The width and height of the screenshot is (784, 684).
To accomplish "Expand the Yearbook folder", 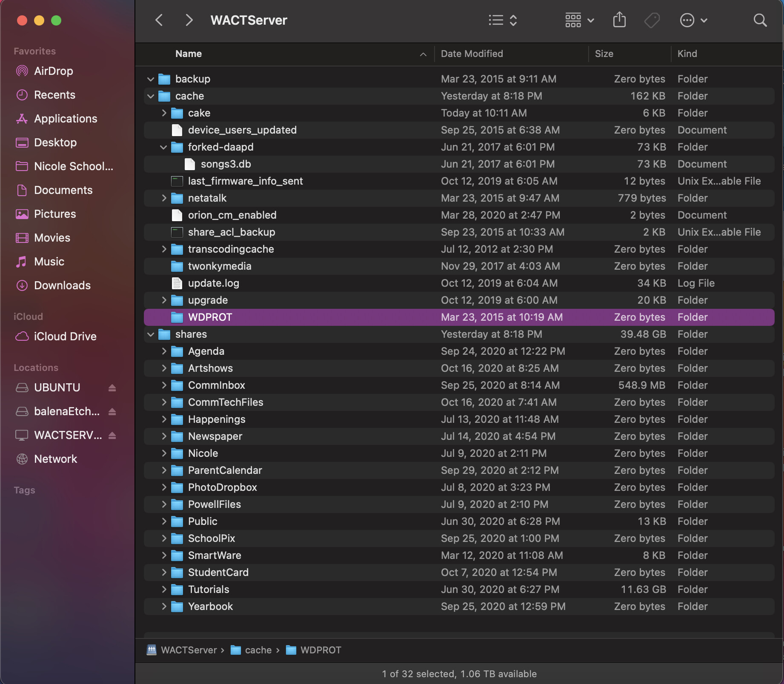I will pyautogui.click(x=164, y=607).
